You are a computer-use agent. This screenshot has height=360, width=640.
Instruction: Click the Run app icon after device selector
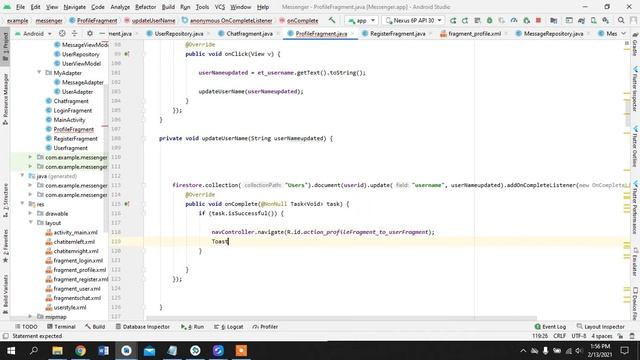coord(453,20)
